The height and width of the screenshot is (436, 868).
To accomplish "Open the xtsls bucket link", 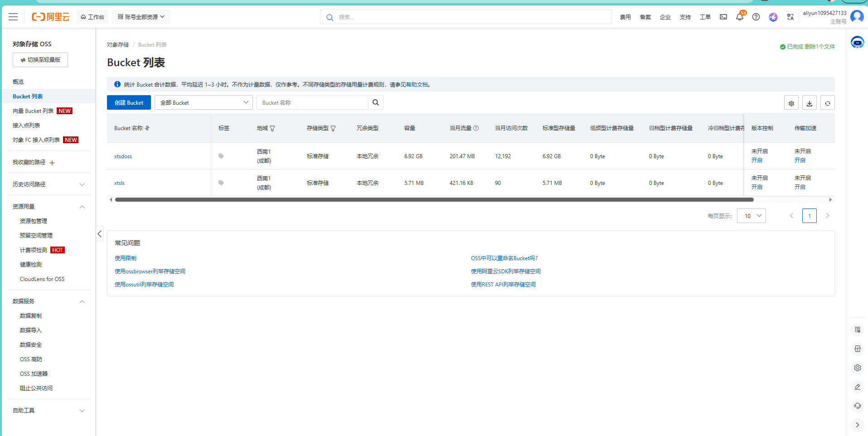I will coord(119,183).
